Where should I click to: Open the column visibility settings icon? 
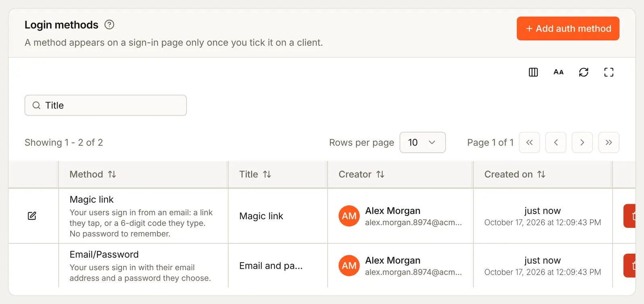tap(533, 72)
